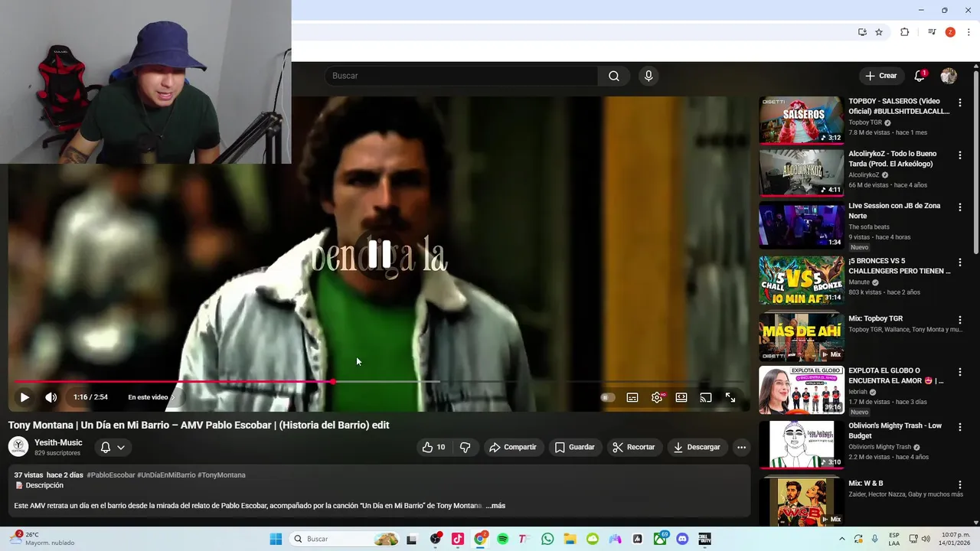
Task: Open the Windows Start menu
Action: 276,539
